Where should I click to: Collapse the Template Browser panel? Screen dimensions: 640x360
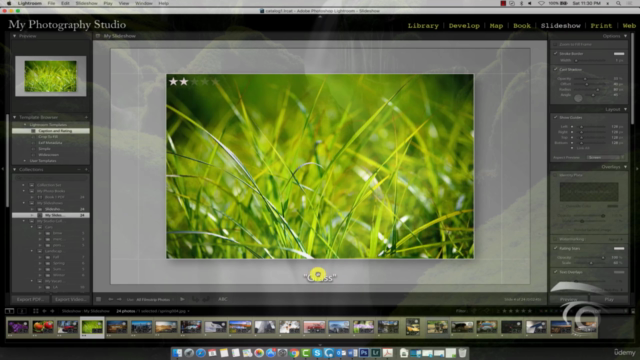[x=15, y=117]
